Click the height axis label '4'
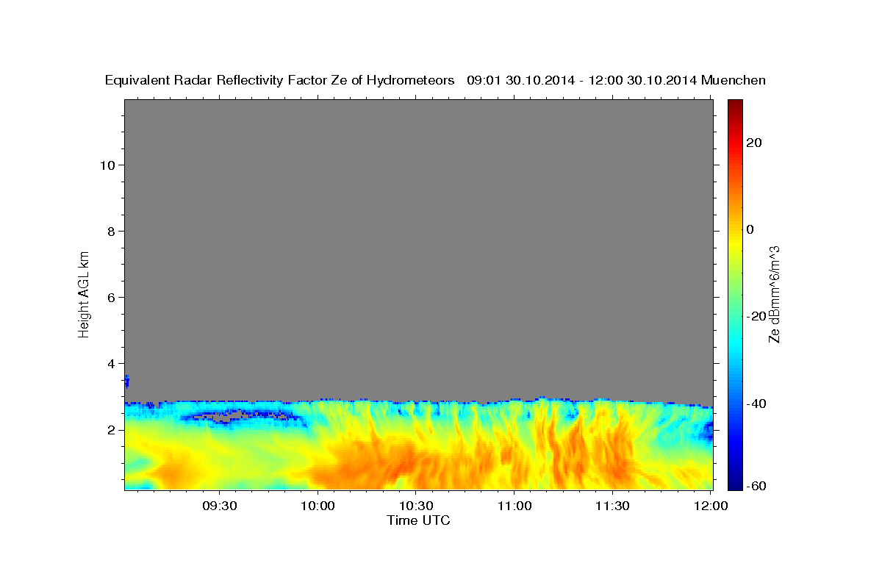882x588 pixels. coord(110,363)
